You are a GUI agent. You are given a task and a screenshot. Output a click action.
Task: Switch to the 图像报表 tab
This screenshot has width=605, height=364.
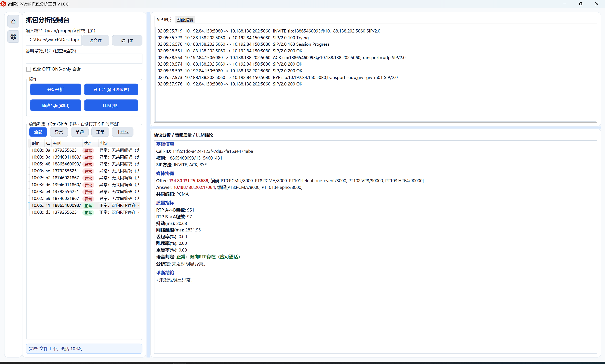pyautogui.click(x=185, y=20)
